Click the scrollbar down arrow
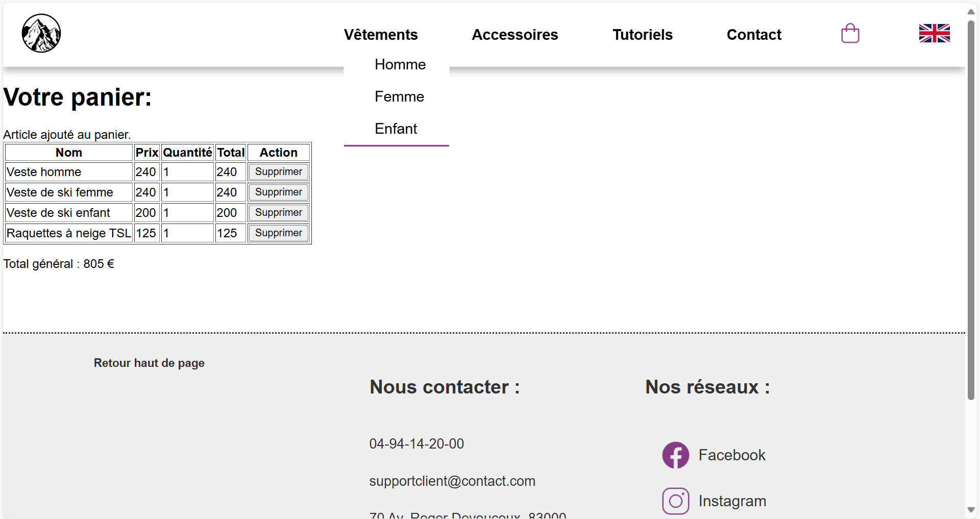The height and width of the screenshot is (519, 980). [x=971, y=510]
